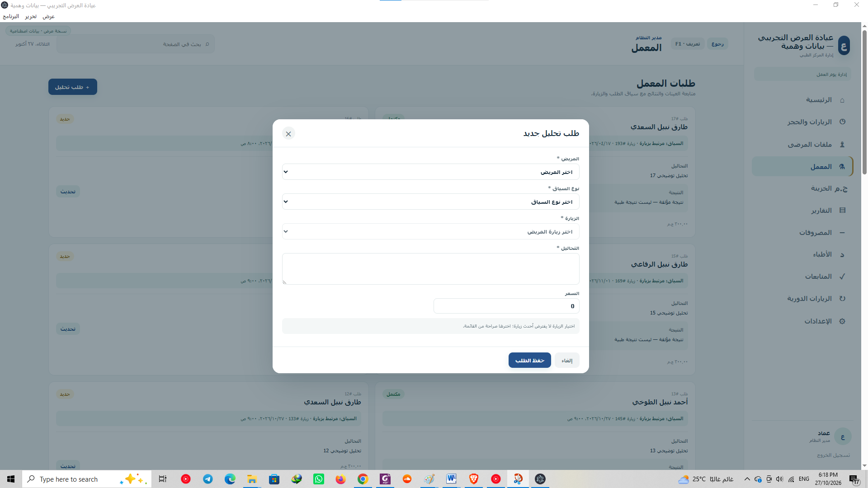Viewport: 868px width, 488px height.
Task: Click the + طلب تحليل button
Action: point(73,87)
